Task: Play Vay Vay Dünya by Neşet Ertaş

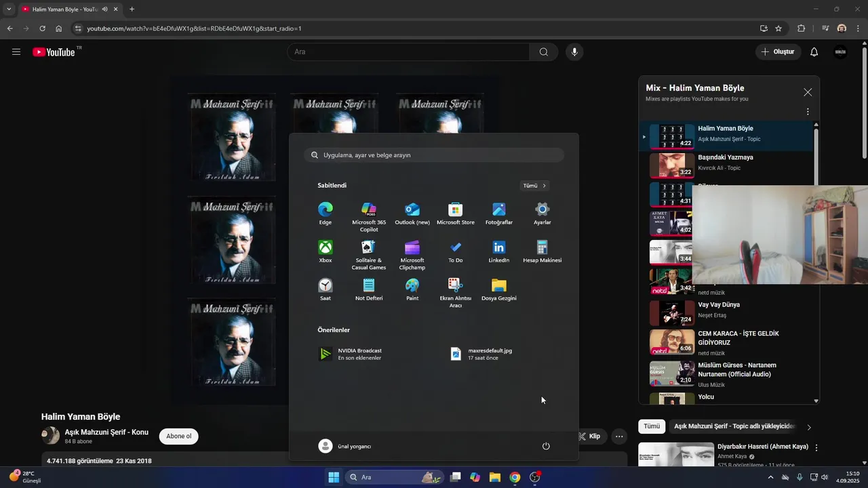Action: pyautogui.click(x=726, y=312)
